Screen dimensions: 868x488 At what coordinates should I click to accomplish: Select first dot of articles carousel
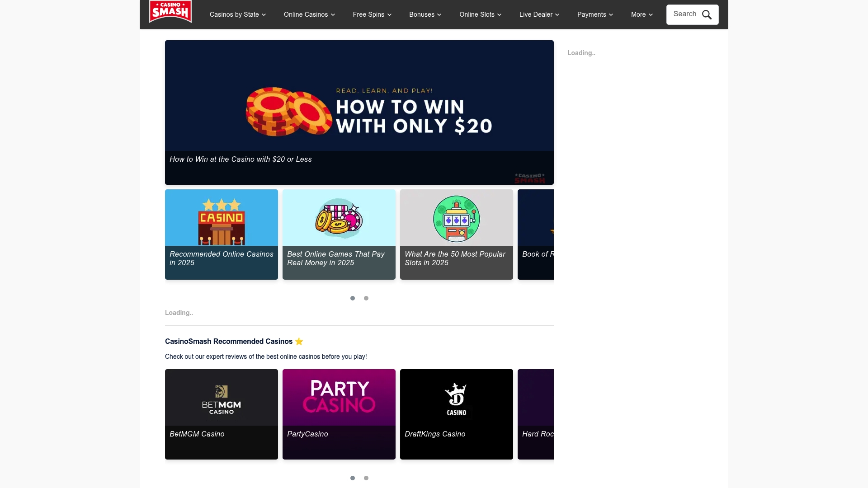[x=353, y=298]
